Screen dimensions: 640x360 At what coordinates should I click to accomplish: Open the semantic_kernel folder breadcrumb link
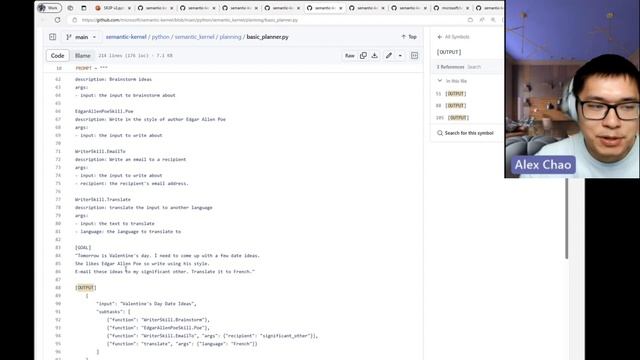194,37
